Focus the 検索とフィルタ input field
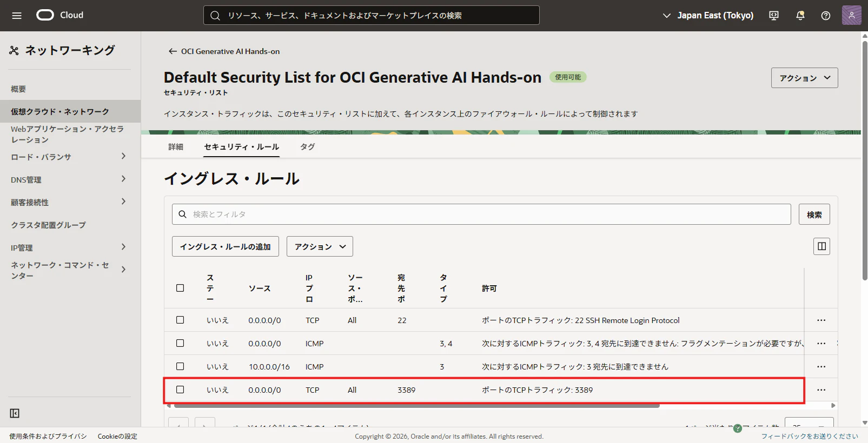This screenshot has height=443, width=868. pyautogui.click(x=481, y=214)
